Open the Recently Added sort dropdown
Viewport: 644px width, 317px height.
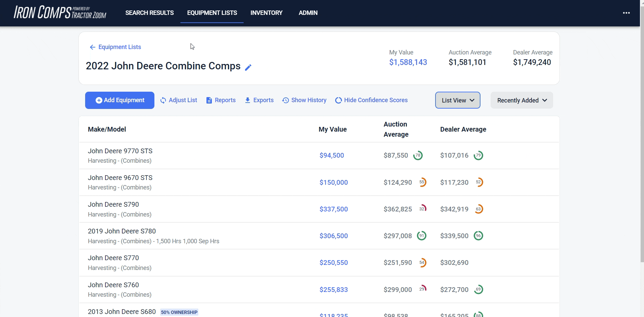pyautogui.click(x=522, y=100)
